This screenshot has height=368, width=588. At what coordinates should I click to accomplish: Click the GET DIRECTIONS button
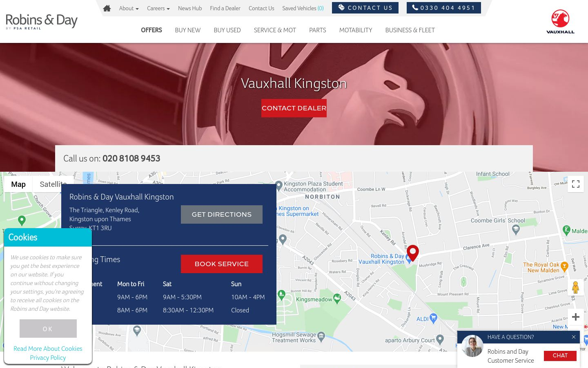222,214
